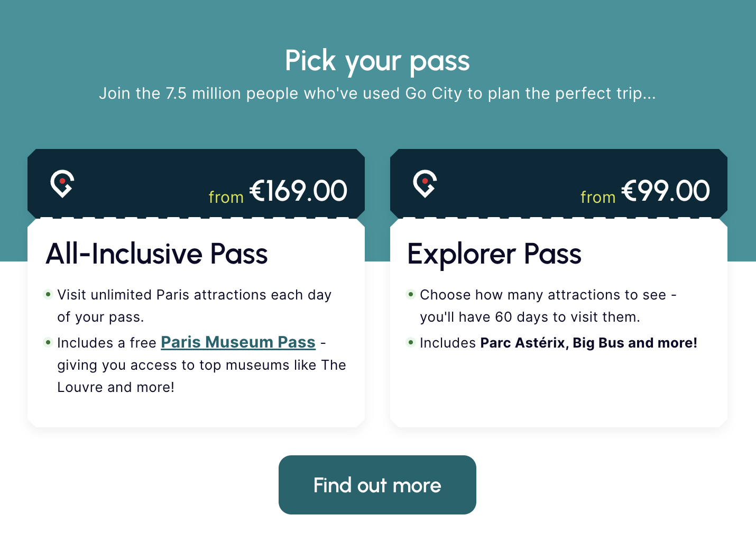756x543 pixels.
Task: Click the green bullet beside 'Visit unlimited Paris attractions'
Action: click(48, 294)
